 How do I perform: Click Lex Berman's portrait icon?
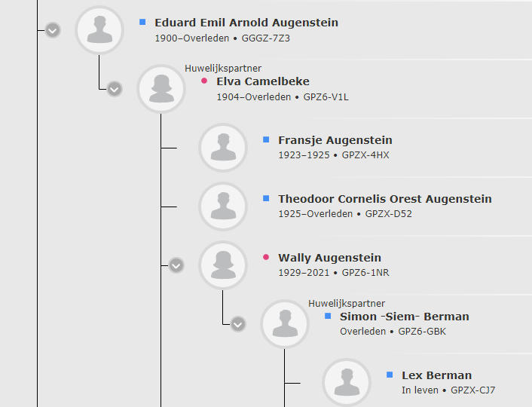347,383
